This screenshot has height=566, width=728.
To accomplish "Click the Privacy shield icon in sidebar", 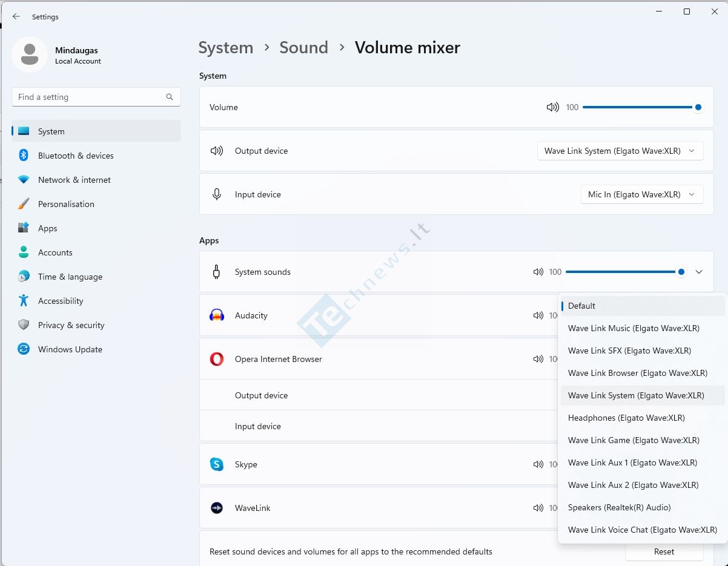I will point(24,325).
